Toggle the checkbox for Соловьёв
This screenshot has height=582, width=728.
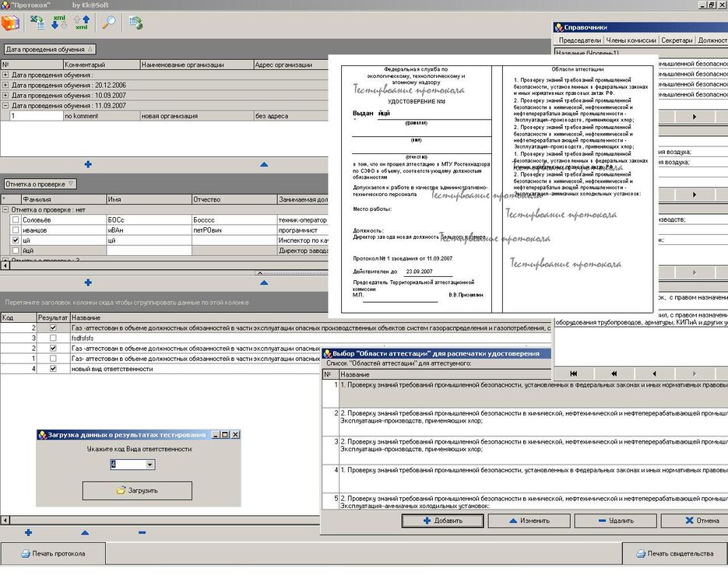[x=16, y=219]
